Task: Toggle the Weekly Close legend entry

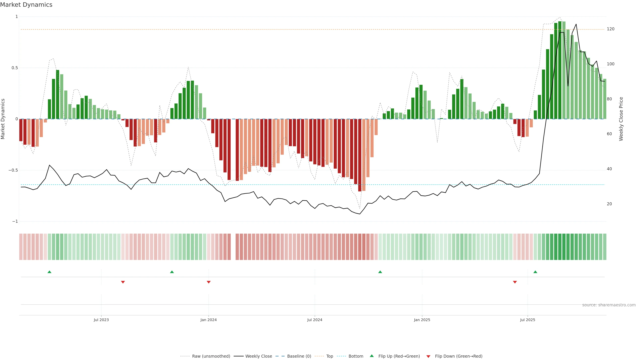Action: tap(258, 356)
